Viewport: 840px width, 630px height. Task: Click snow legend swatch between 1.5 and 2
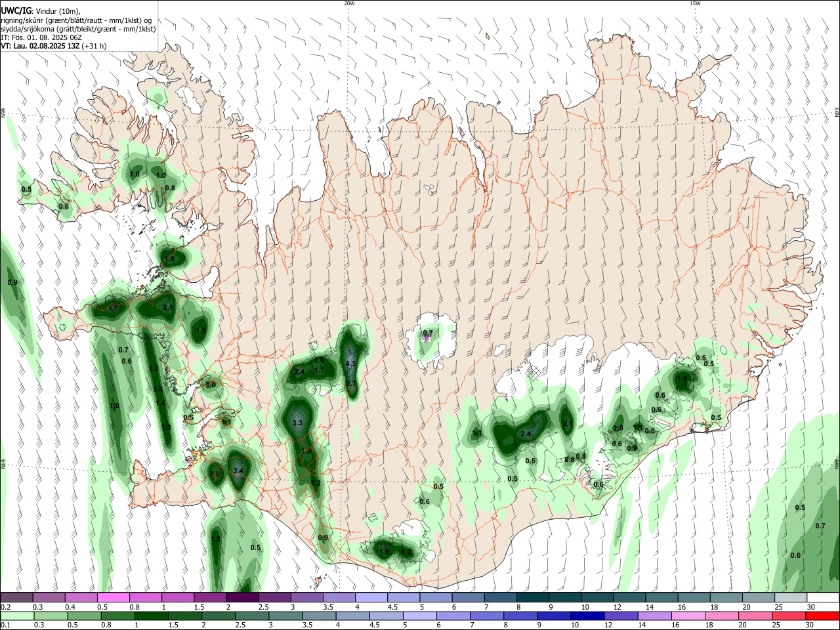click(x=210, y=597)
